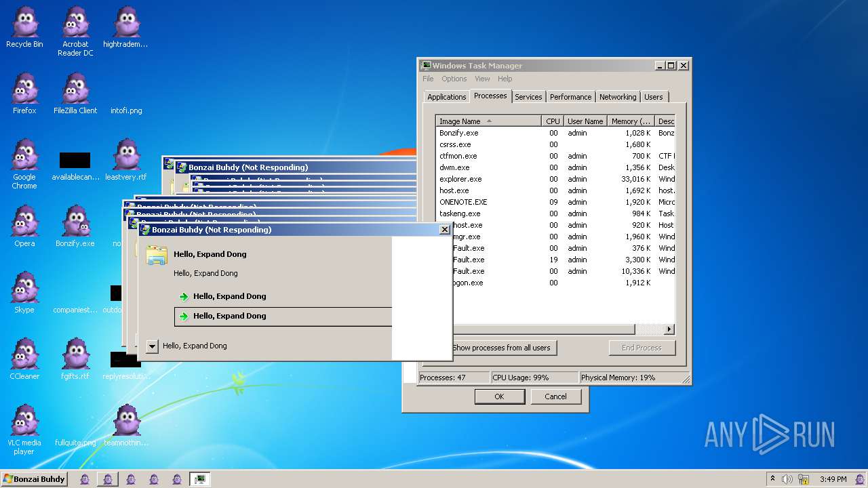Switch to the Performance tab
The height and width of the screenshot is (488, 868).
click(x=571, y=97)
